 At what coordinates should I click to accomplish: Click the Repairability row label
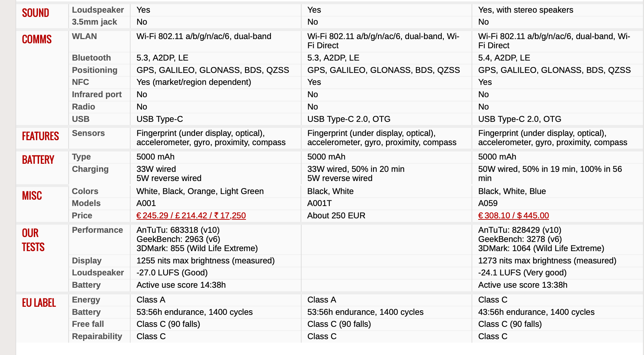[x=97, y=336]
